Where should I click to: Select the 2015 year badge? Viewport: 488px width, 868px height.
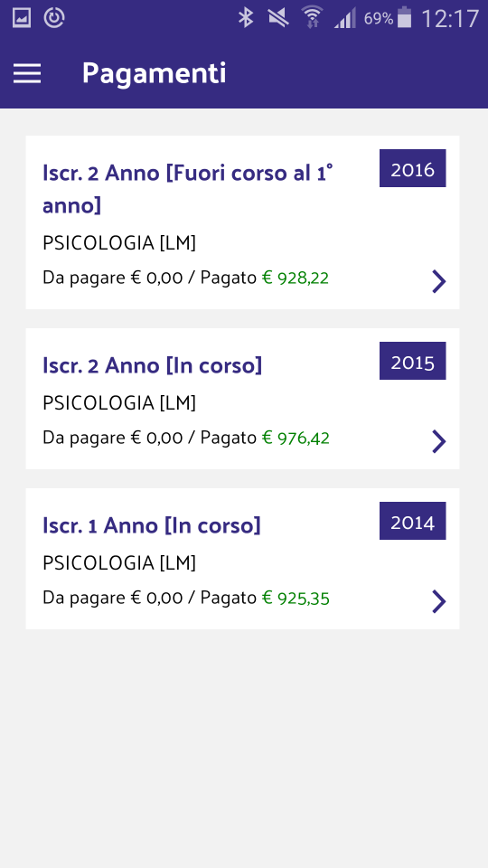[413, 361]
